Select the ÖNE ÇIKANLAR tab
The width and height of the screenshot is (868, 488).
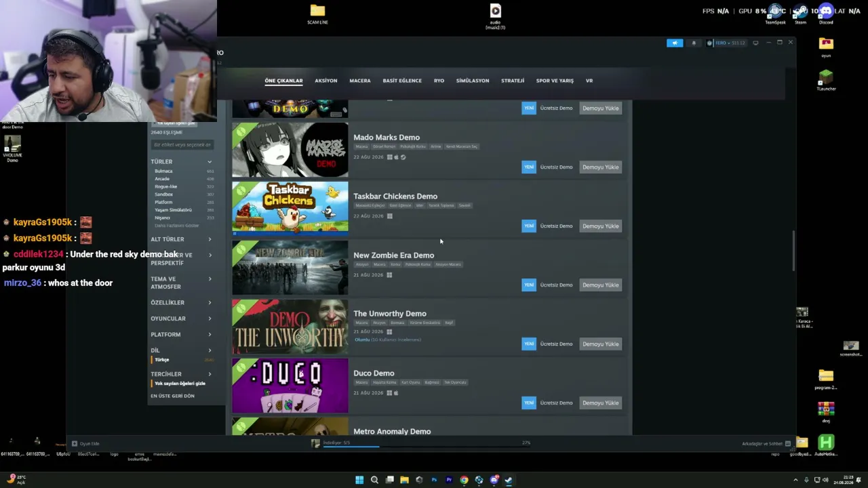[283, 81]
